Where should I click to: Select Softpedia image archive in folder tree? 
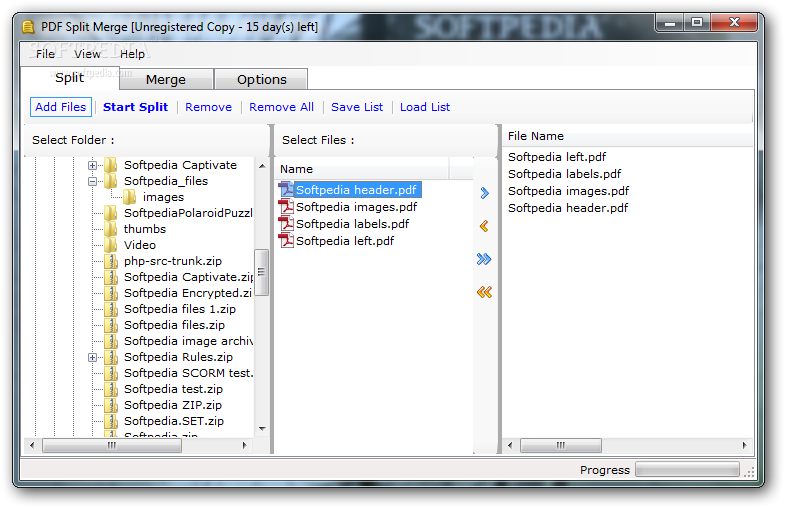coord(188,340)
